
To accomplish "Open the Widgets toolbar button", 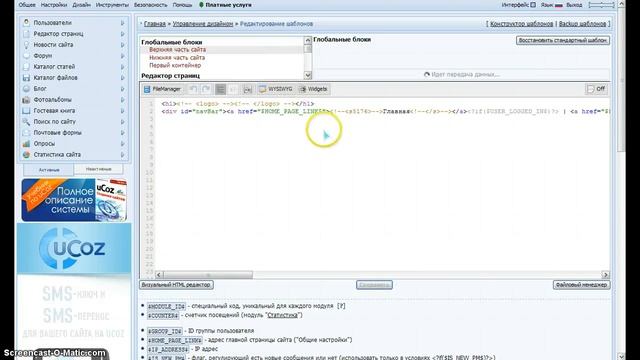I will [x=313, y=89].
